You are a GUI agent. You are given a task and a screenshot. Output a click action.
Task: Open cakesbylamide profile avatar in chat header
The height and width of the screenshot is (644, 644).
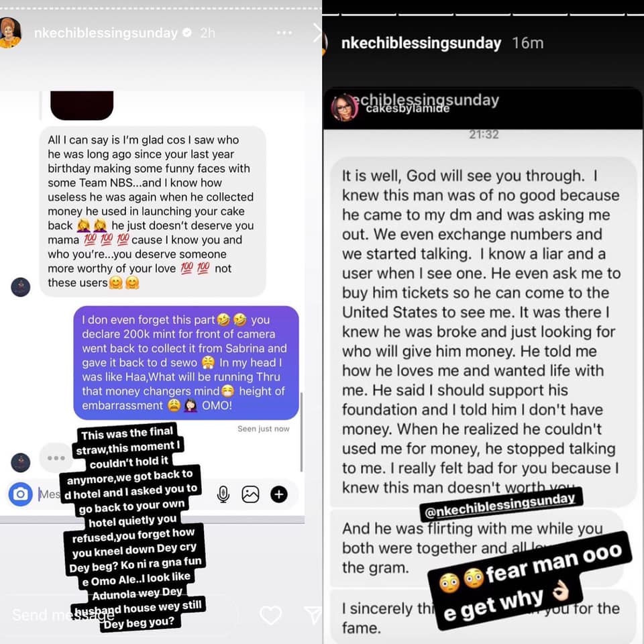coord(344,109)
